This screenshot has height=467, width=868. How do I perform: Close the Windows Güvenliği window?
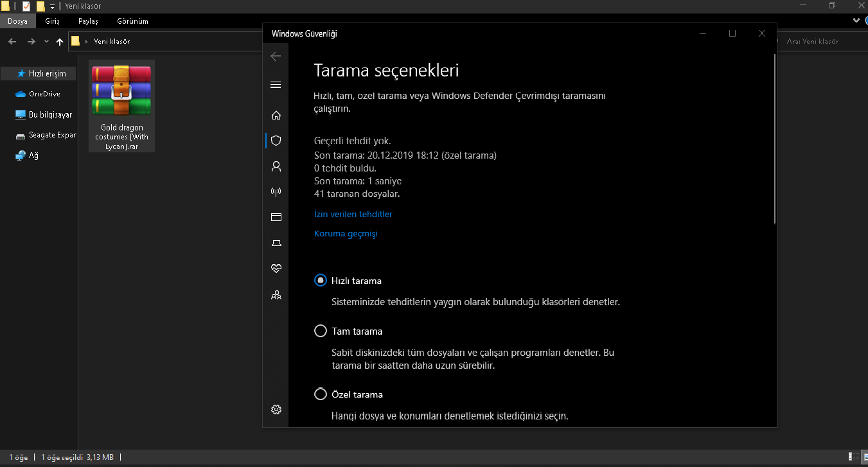(762, 33)
